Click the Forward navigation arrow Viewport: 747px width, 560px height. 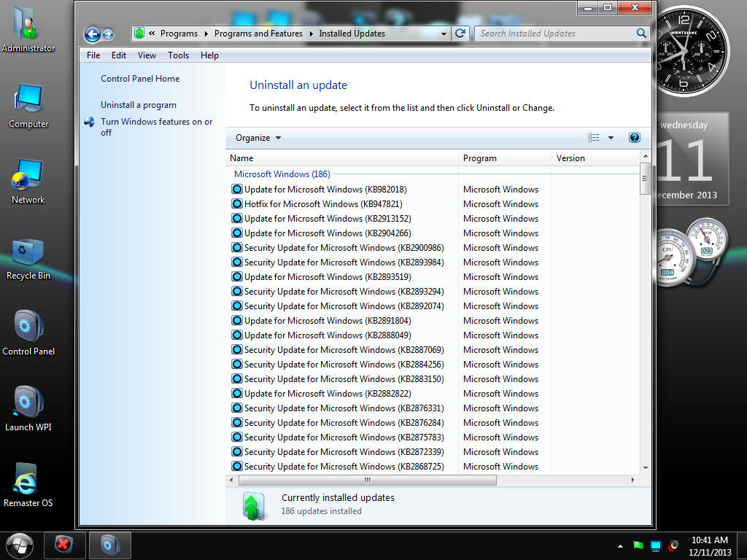coord(108,34)
